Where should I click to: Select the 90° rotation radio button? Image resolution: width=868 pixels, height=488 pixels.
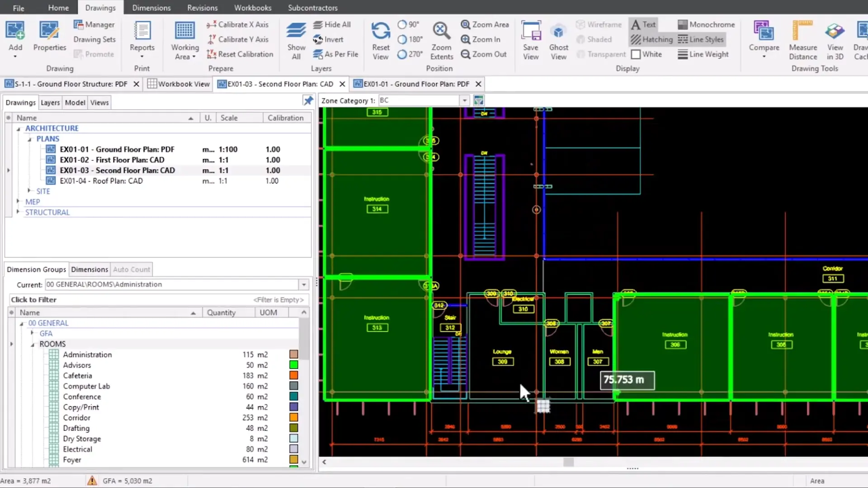(402, 24)
